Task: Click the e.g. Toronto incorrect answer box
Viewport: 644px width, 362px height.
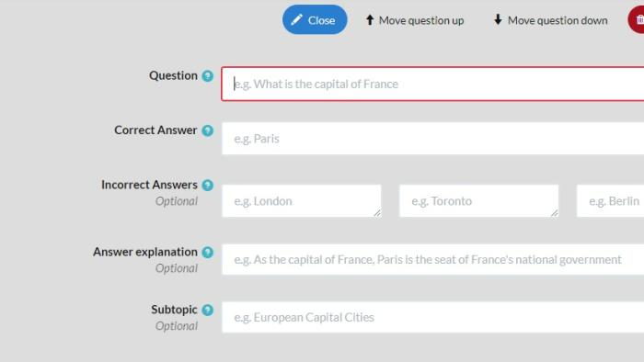Action: click(x=479, y=201)
